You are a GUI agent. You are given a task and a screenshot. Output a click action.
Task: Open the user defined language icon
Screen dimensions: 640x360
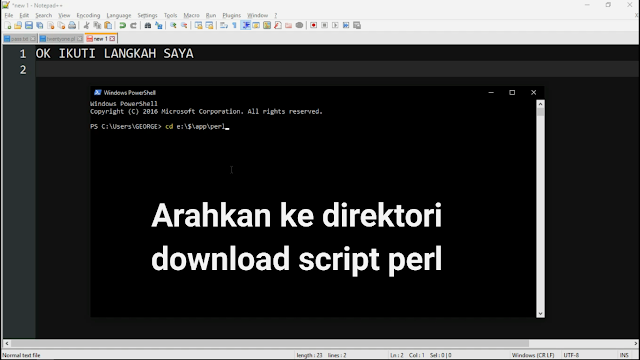[x=256, y=25]
